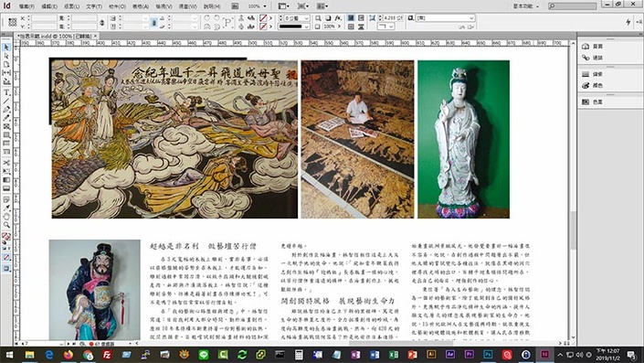The width and height of the screenshot is (644, 363).
Task: Click the reference point locator grid
Action: tap(12, 22)
